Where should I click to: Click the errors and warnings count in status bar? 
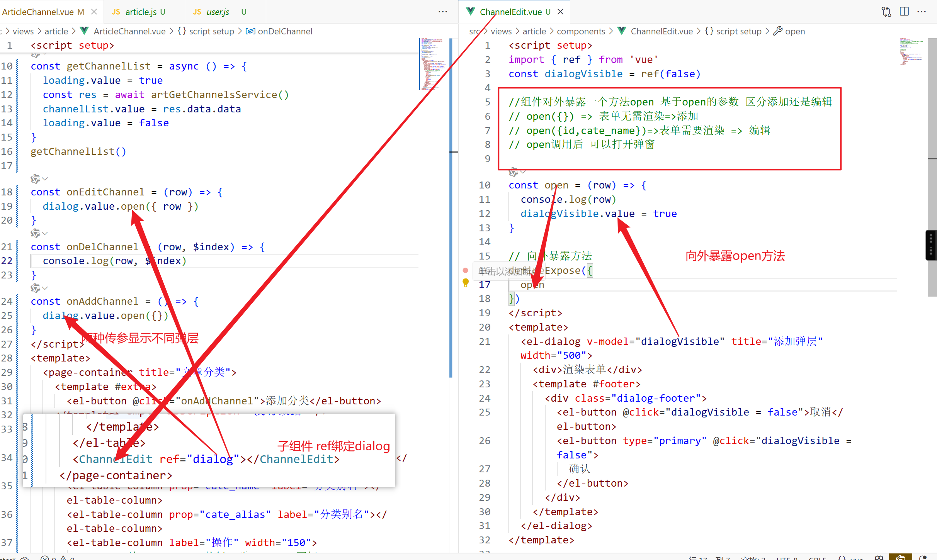point(58,558)
